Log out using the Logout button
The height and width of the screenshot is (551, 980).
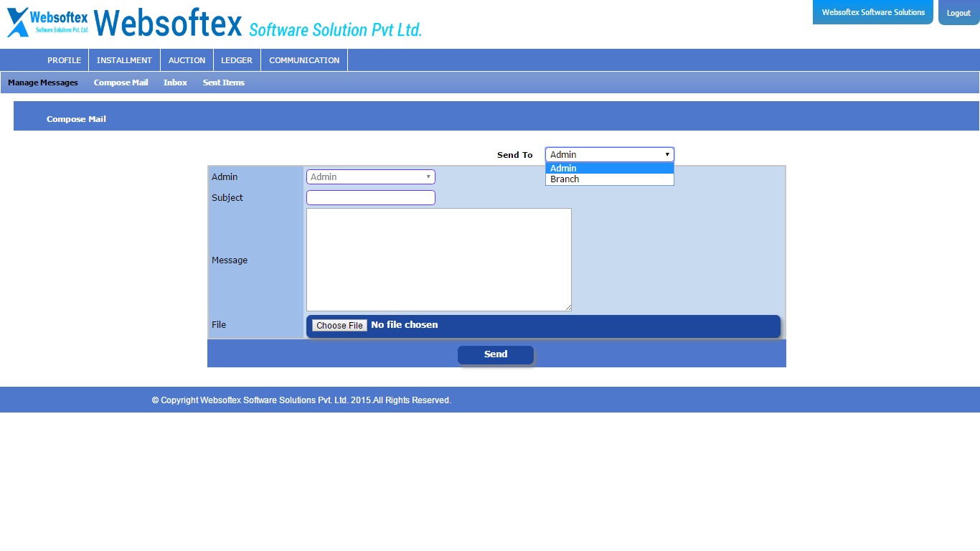point(958,13)
